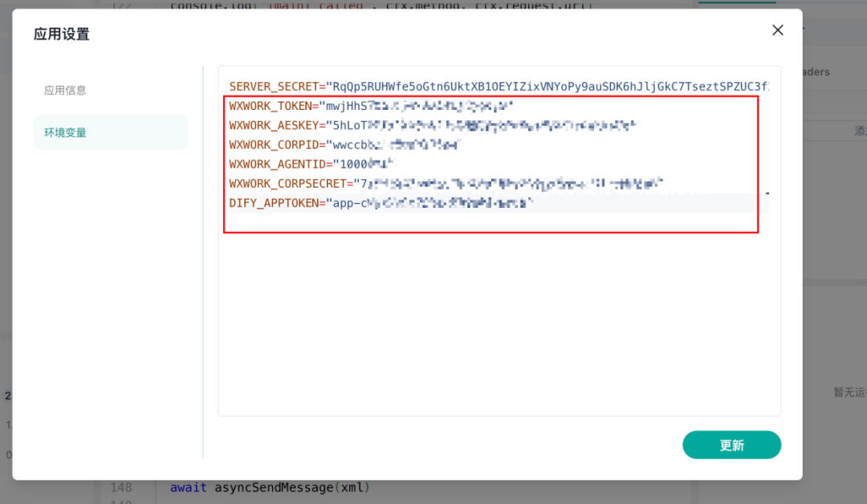867x504 pixels.
Task: Close the 应用设置 dialog with X icon
Action: click(x=777, y=30)
